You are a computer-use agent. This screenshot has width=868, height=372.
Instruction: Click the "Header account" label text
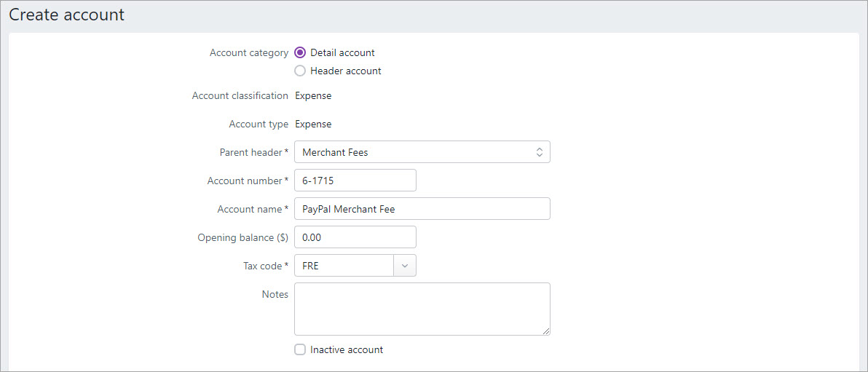[345, 71]
